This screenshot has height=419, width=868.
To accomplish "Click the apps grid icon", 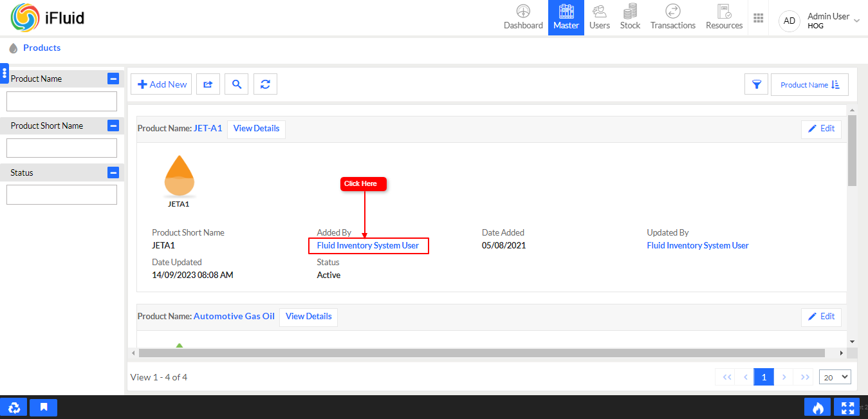I will [758, 18].
